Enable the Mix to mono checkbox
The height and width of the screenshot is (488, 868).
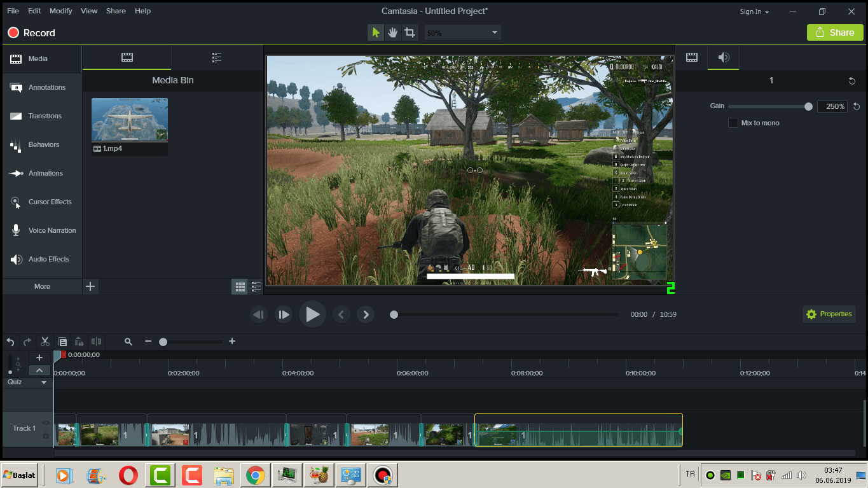(x=733, y=123)
